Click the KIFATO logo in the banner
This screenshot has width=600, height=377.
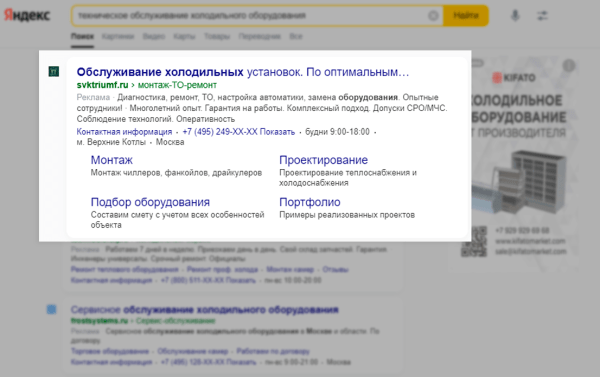514,78
